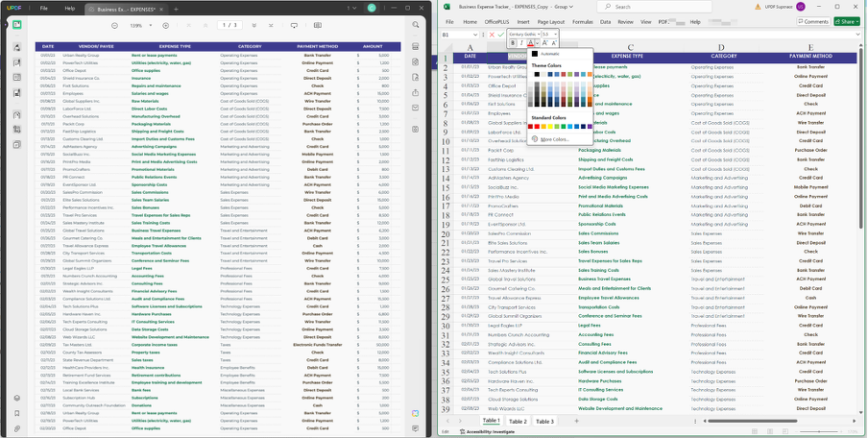This screenshot has width=868, height=438.
Task: Open UPDF bookmarks panel icon
Action: pyautogui.click(x=17, y=413)
